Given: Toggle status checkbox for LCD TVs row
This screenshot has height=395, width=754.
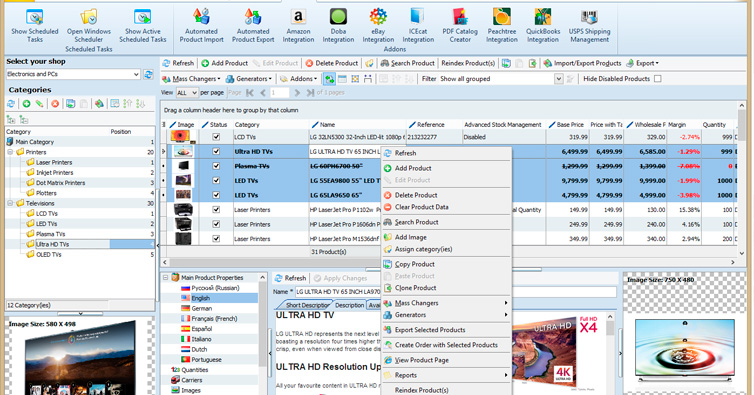Looking at the screenshot, I should tap(216, 137).
